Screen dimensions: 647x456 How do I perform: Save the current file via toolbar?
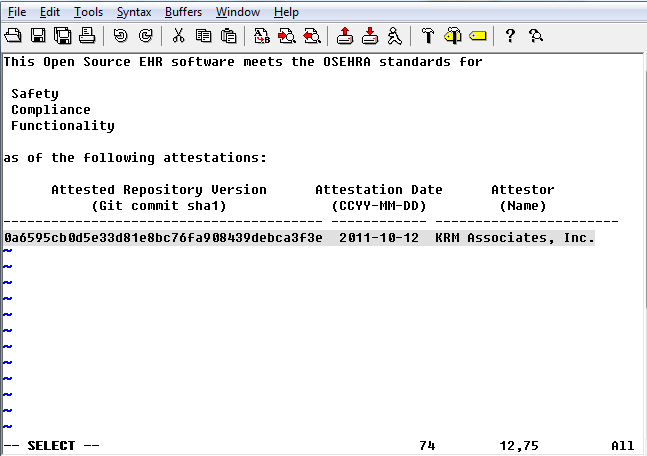[x=38, y=36]
